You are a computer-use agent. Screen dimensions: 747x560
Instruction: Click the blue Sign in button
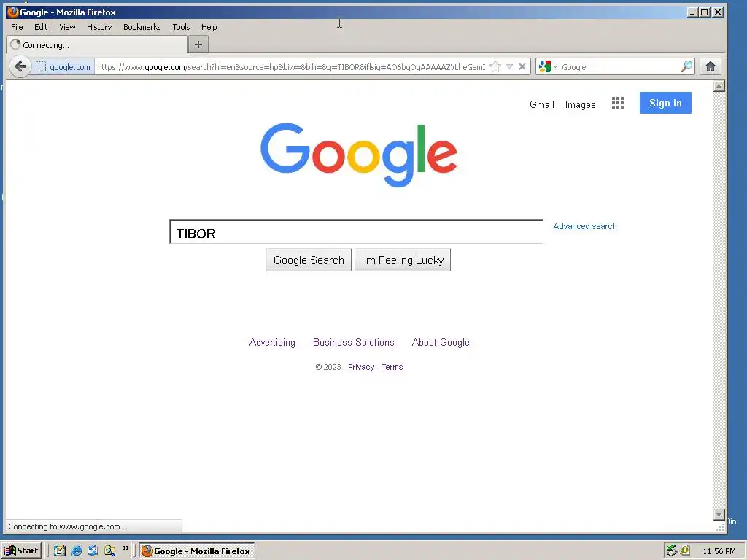pos(665,103)
